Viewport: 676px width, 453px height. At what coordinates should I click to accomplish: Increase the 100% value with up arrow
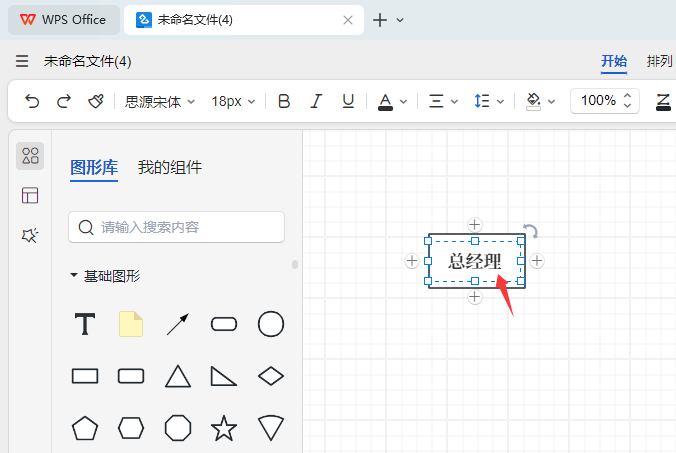point(628,96)
